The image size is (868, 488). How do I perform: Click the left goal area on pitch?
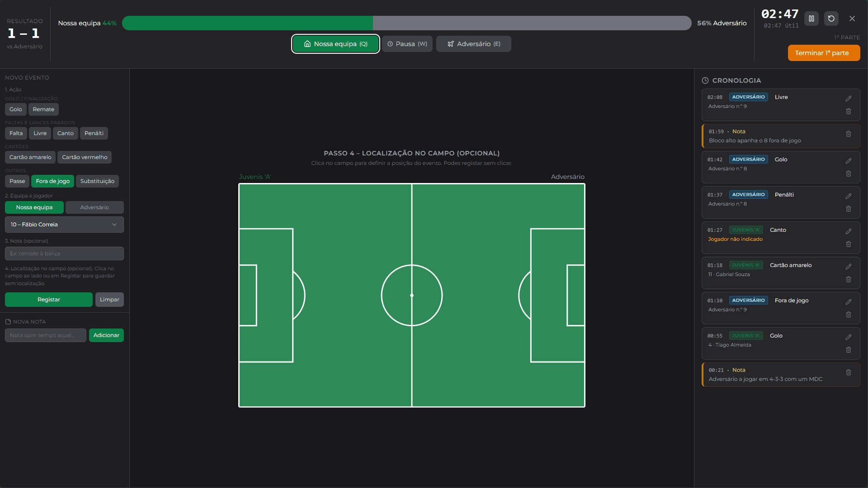click(x=248, y=296)
